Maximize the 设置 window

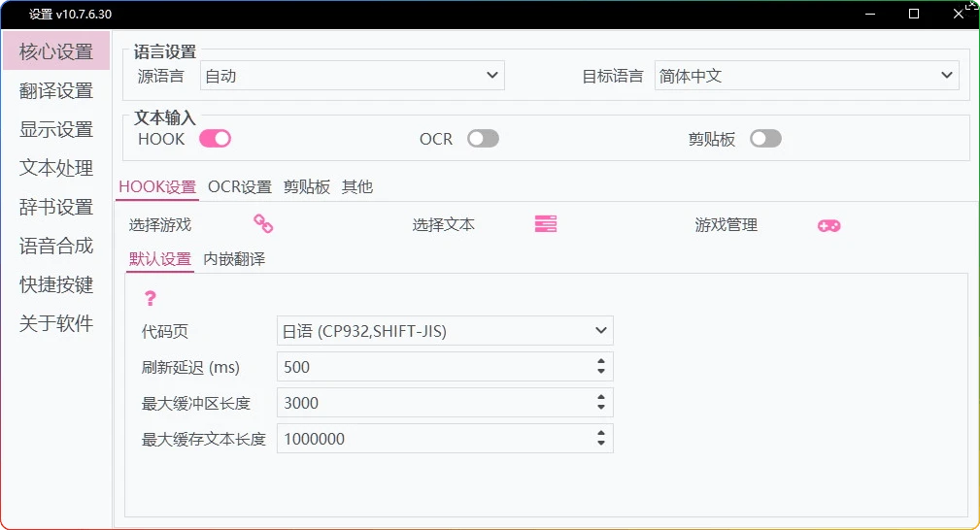coord(914,14)
